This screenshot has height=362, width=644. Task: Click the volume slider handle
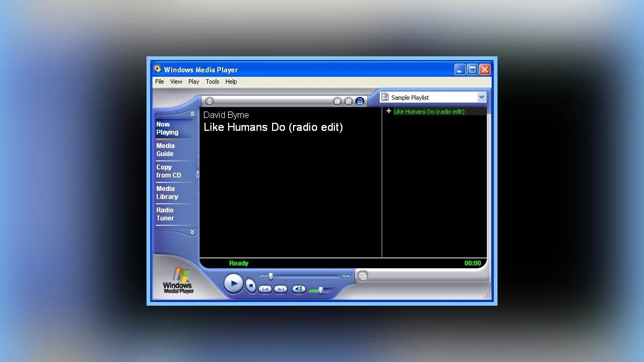(320, 290)
